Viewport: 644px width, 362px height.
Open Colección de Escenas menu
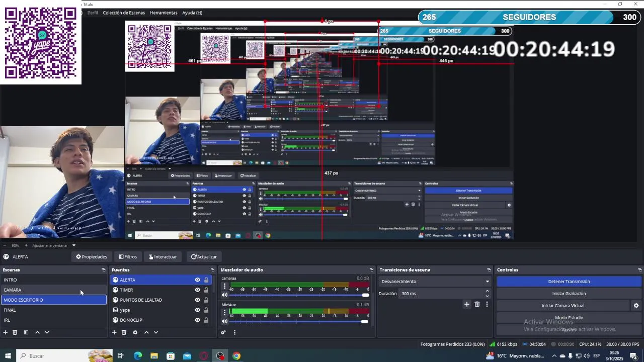(124, 13)
